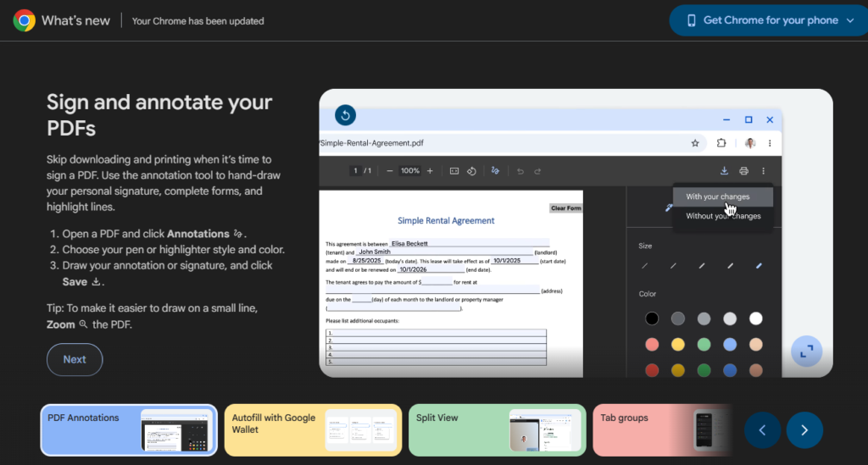Select the pen tool icon in the annotation panel
Image resolution: width=868 pixels, height=465 pixels.
tap(669, 208)
